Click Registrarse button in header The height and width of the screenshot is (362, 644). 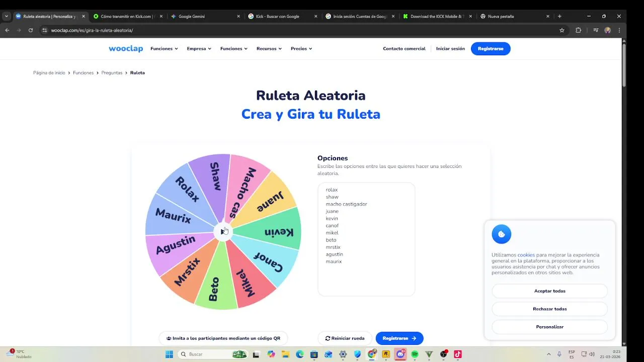(491, 49)
